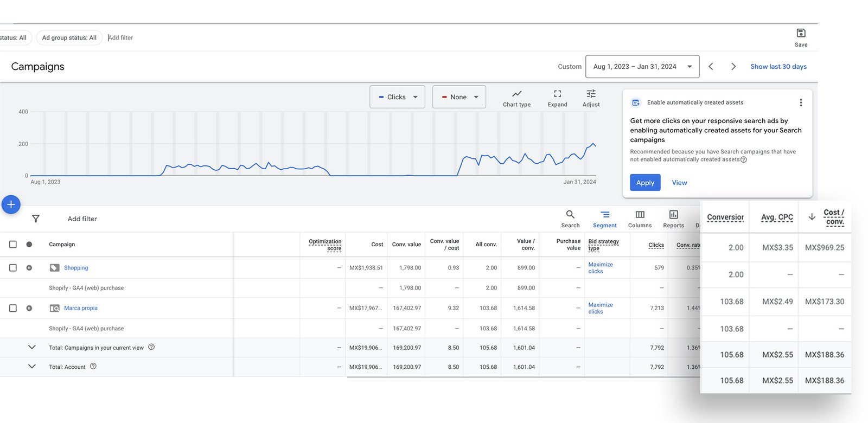Open Maximize clicks link in Marca propia row
868x423 pixels.
[601, 308]
